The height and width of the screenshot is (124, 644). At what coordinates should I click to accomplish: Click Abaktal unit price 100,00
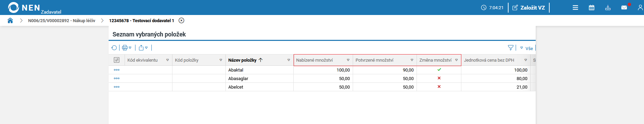521,70
